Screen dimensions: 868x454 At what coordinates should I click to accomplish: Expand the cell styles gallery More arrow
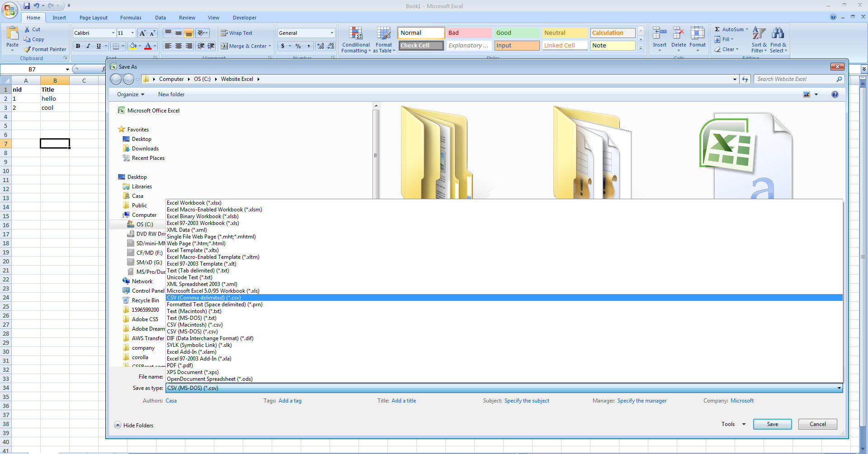point(641,48)
